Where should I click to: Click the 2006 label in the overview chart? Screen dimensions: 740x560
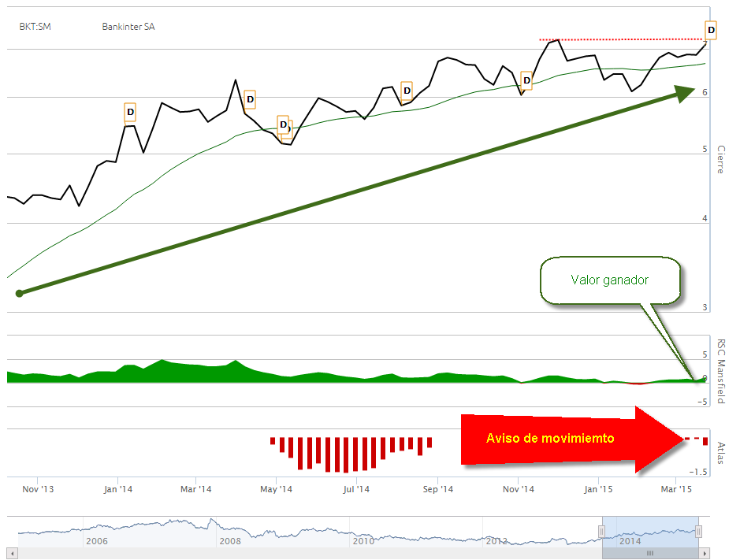pos(97,541)
